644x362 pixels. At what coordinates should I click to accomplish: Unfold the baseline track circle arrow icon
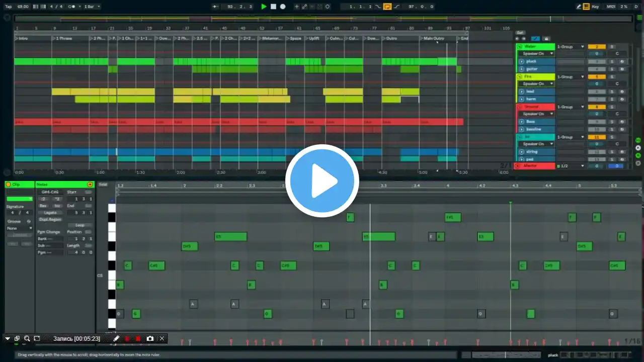click(522, 129)
